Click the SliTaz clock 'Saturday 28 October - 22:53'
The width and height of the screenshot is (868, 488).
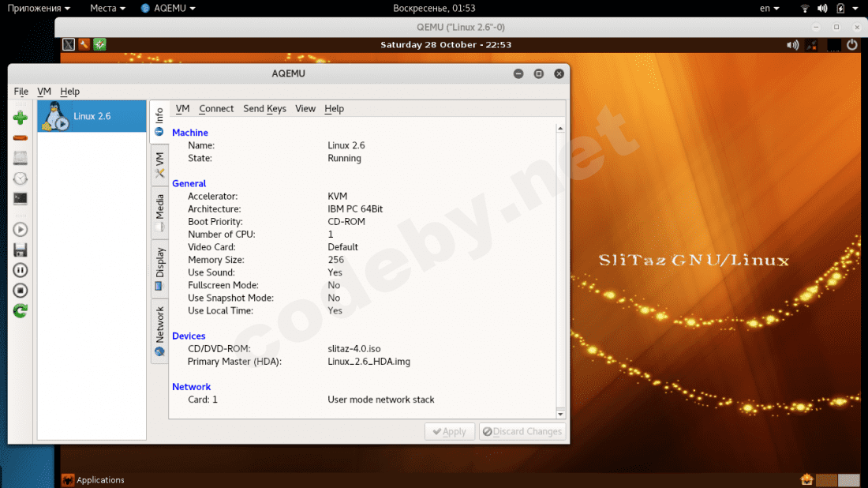click(446, 45)
